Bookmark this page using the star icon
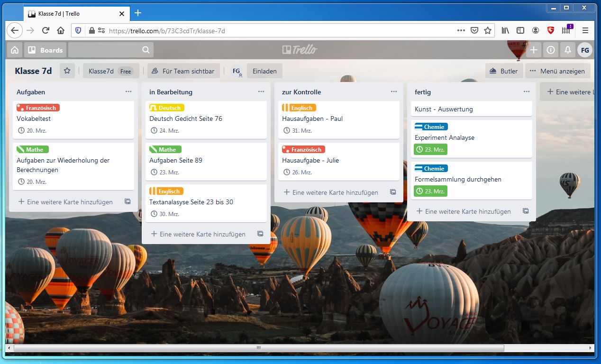601x364 pixels. pyautogui.click(x=487, y=30)
